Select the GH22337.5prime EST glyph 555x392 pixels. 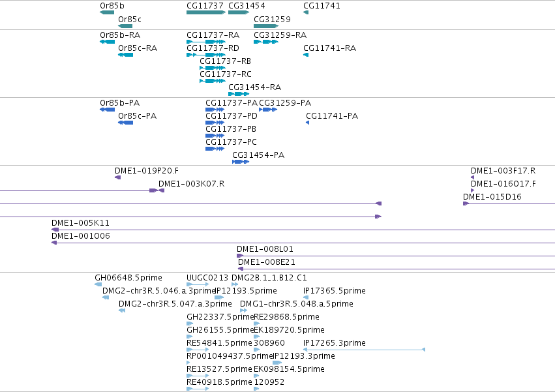(190, 324)
